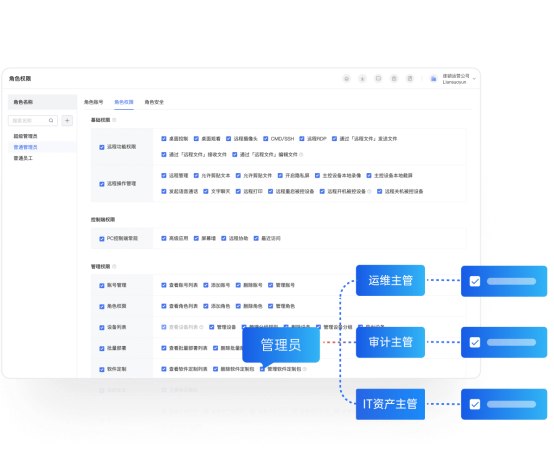Untick the white checkbox beside 运维主管
This screenshot has height=462, width=554.
pos(475,281)
